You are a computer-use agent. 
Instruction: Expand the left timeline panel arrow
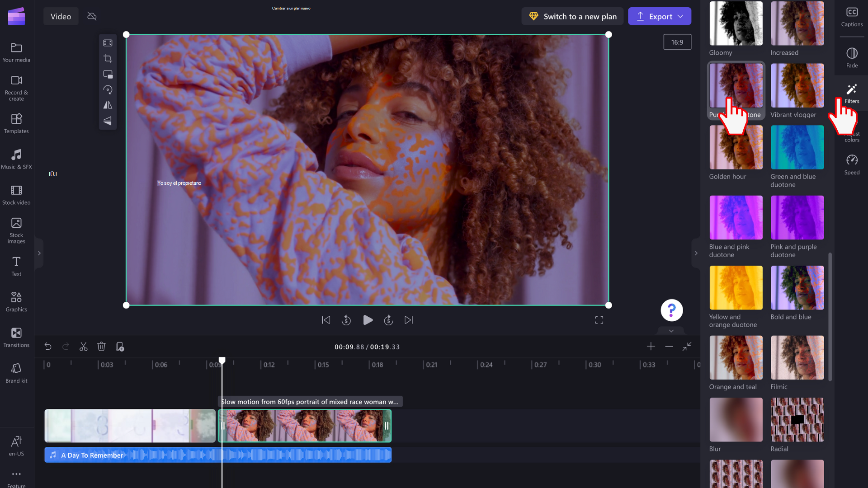tap(39, 253)
